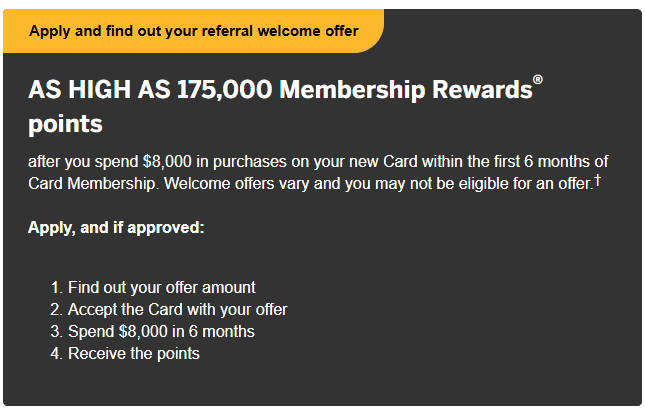645x408 pixels.
Task: Click the list number '4.' marker
Action: (x=56, y=353)
